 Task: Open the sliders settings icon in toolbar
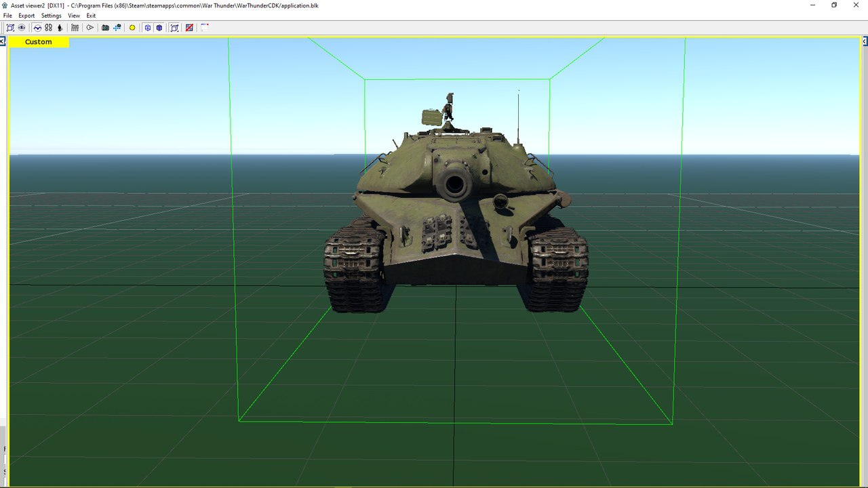[x=75, y=28]
